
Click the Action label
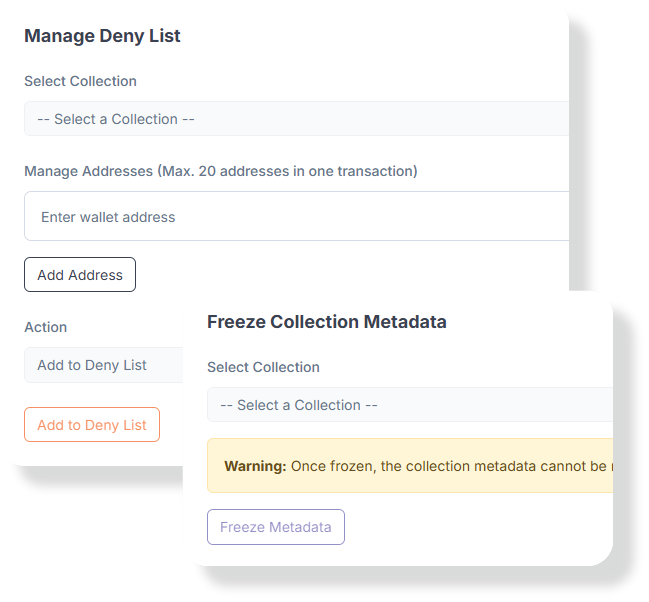(46, 327)
